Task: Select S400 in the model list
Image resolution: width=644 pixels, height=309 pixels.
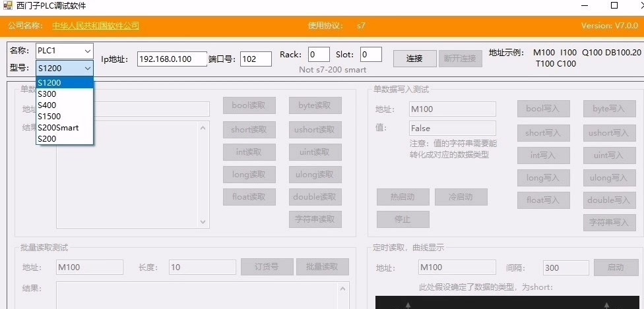Action: point(65,105)
